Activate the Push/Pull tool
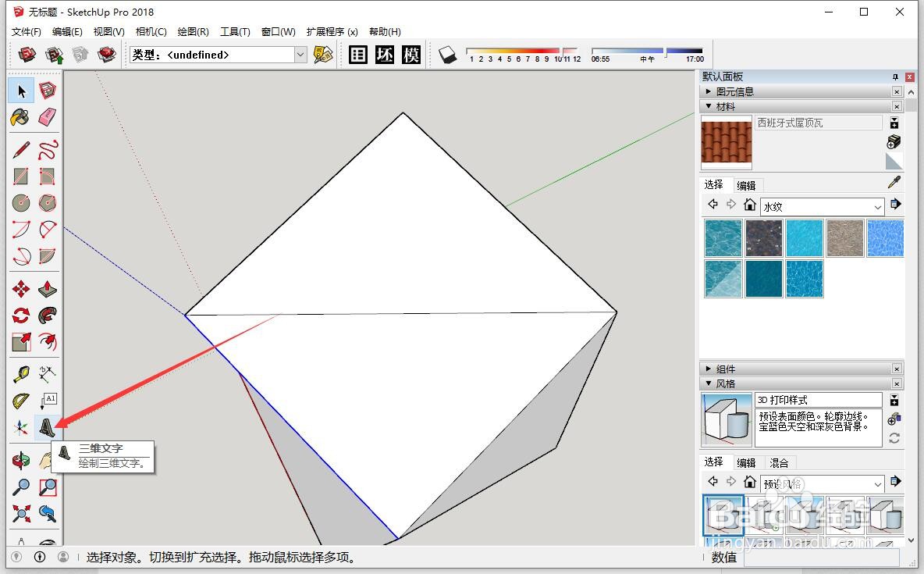 [x=48, y=289]
